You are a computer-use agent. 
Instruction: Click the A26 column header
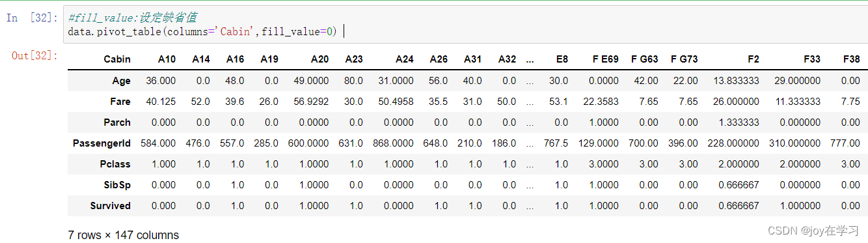tap(439, 59)
